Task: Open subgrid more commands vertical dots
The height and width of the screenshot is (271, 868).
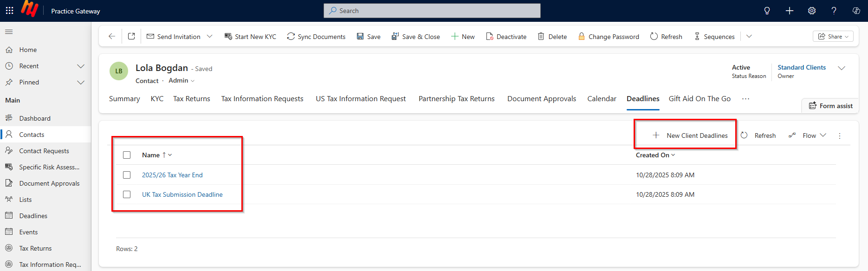Action: (839, 136)
